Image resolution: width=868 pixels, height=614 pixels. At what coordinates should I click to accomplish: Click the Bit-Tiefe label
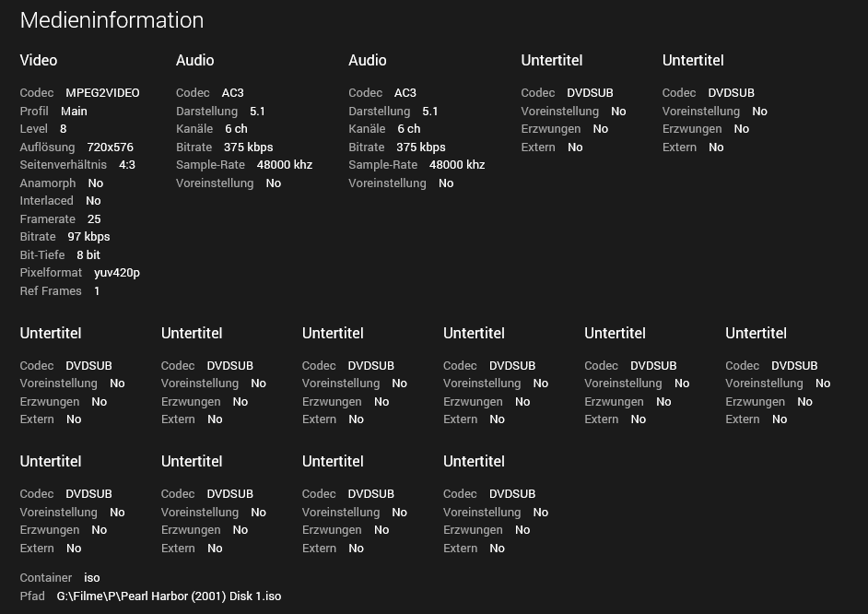[x=42, y=255]
